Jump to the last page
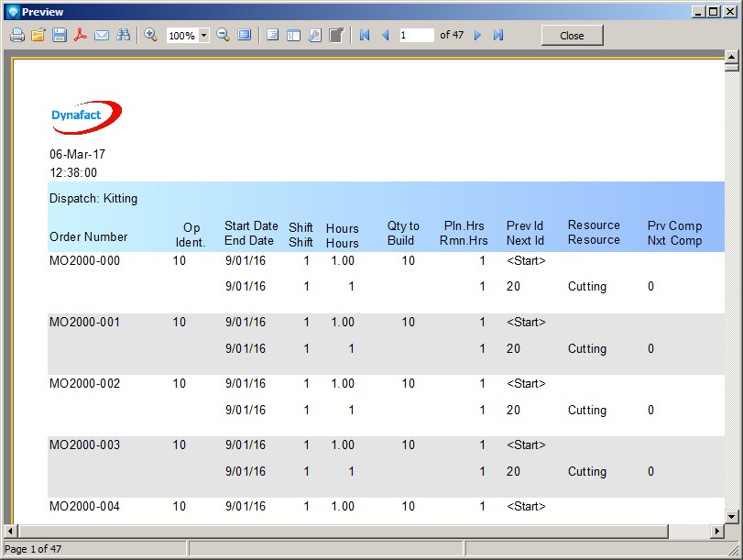 (498, 35)
